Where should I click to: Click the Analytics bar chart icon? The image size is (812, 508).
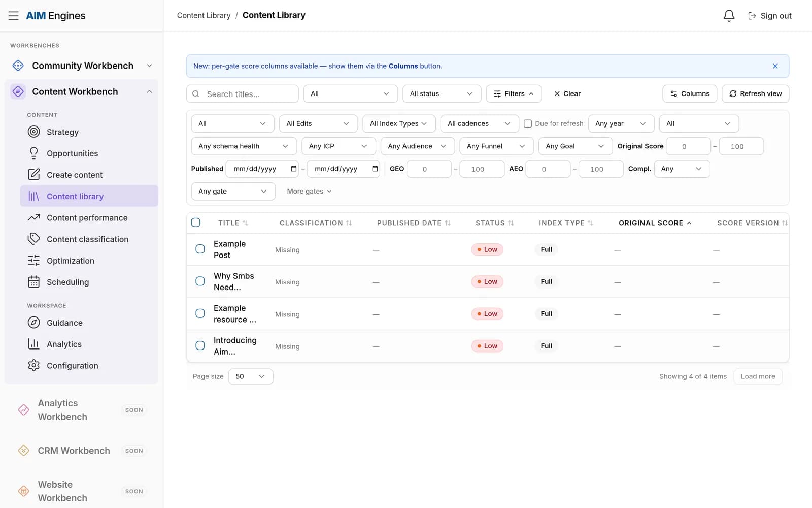point(33,344)
